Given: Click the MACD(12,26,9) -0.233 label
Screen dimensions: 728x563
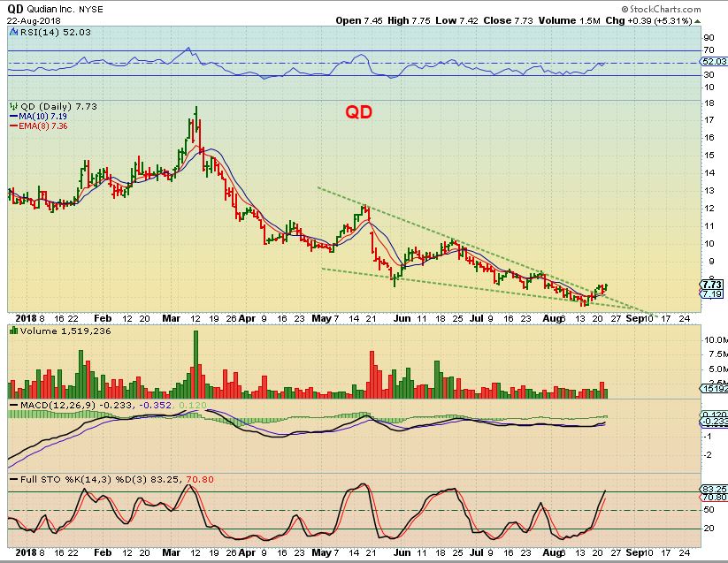Looking at the screenshot, I should pos(77,406).
